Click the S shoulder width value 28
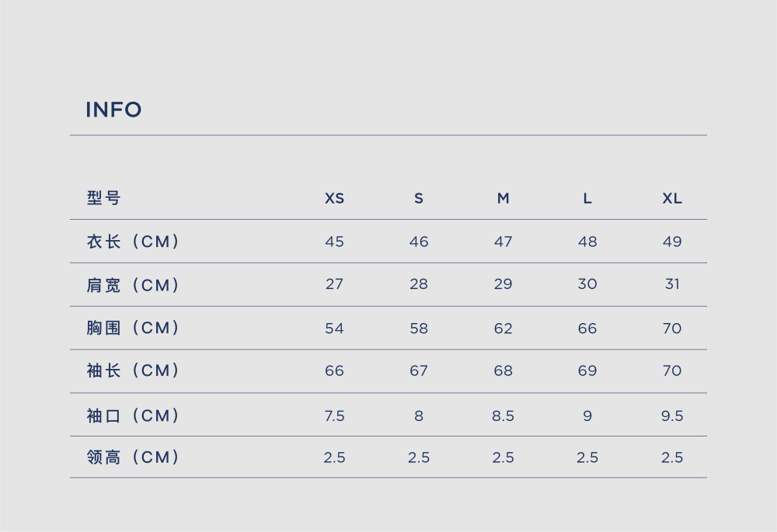This screenshot has height=532, width=777. pyautogui.click(x=419, y=283)
